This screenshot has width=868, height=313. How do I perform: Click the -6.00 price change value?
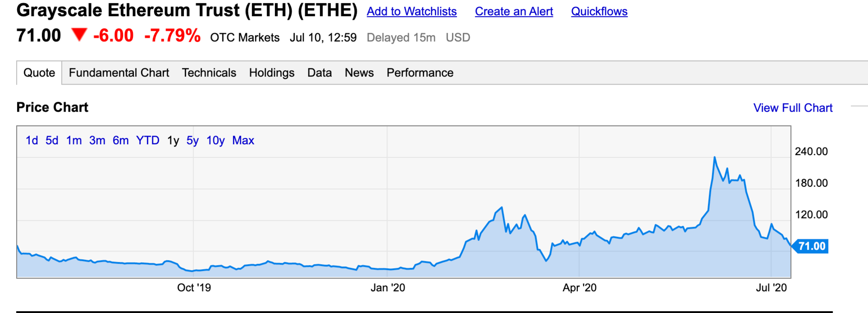(x=113, y=35)
